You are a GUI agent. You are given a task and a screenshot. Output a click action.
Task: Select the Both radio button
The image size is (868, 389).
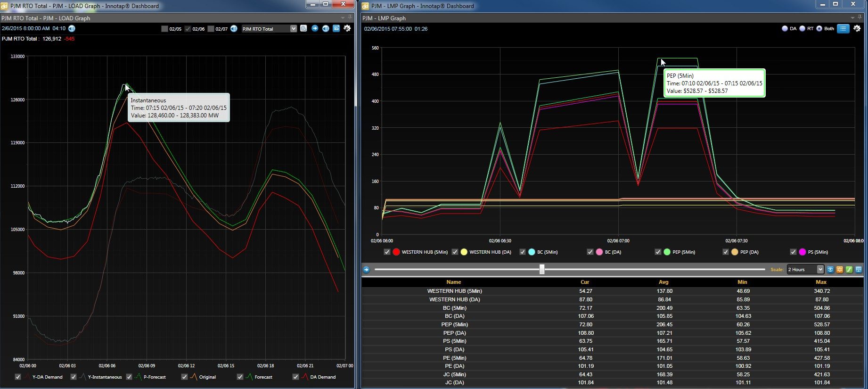[819, 29]
